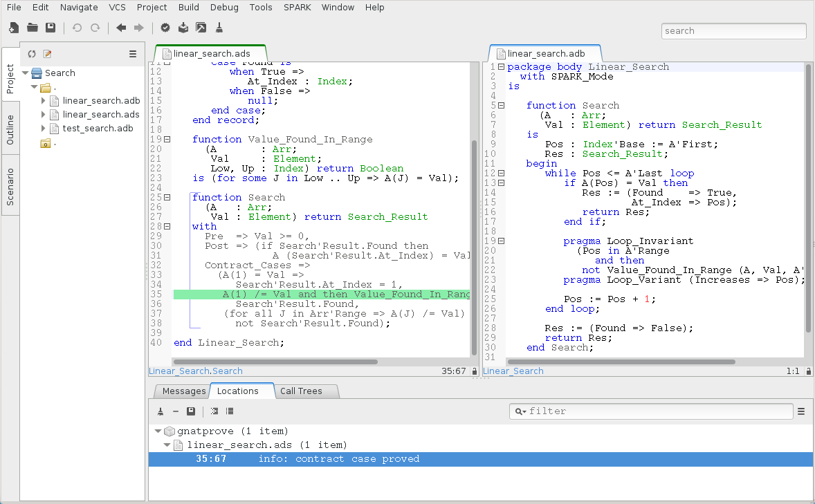Screen dimensions: 815x504
Task: Open the SPARK menu
Action: click(297, 8)
